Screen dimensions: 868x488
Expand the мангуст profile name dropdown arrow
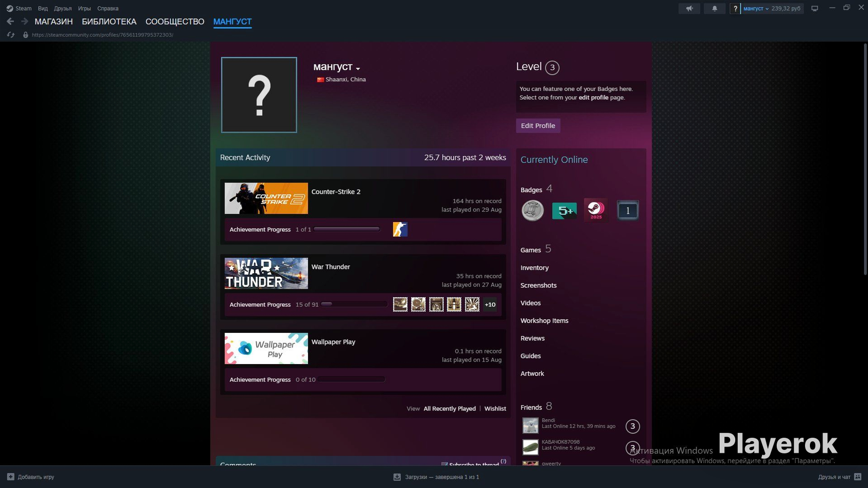pos(358,68)
